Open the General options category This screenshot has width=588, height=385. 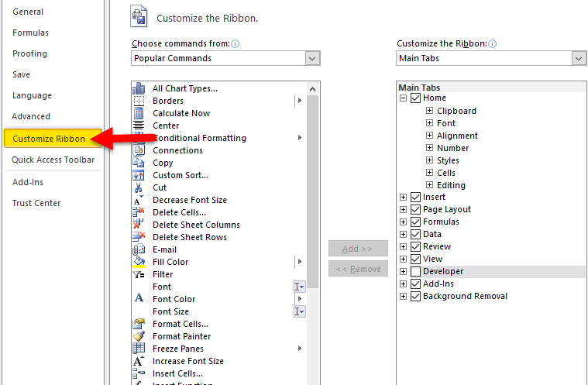28,12
